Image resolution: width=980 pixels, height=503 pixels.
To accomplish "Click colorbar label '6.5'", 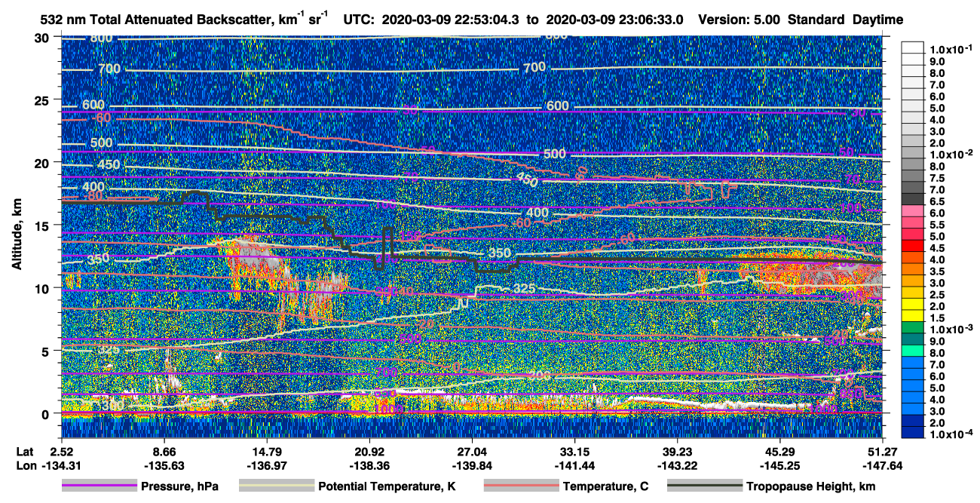I will 937,201.
